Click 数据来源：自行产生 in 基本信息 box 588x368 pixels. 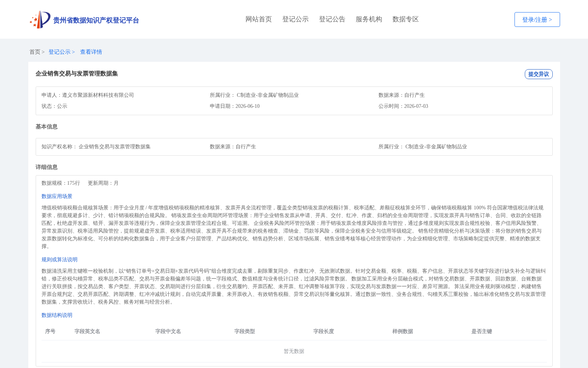(233, 147)
